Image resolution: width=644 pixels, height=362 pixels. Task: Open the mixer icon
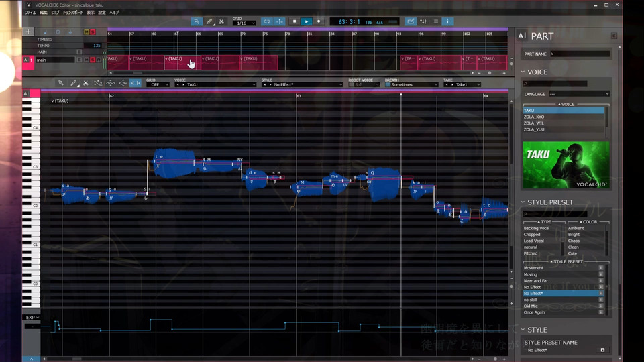point(423,21)
